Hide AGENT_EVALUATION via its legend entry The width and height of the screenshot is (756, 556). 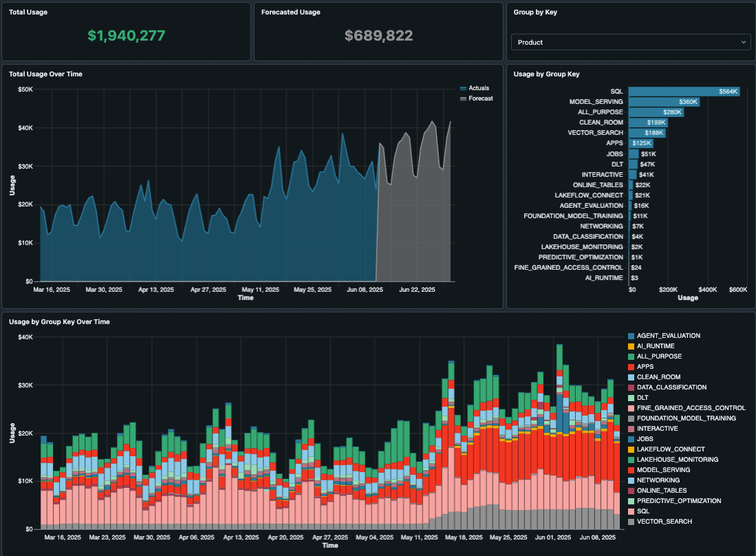tap(668, 336)
